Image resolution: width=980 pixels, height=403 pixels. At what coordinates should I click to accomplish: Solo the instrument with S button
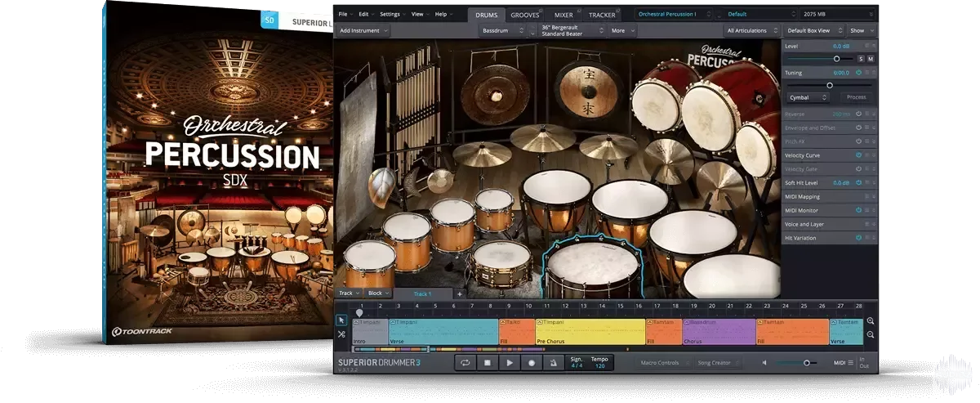tap(860, 59)
